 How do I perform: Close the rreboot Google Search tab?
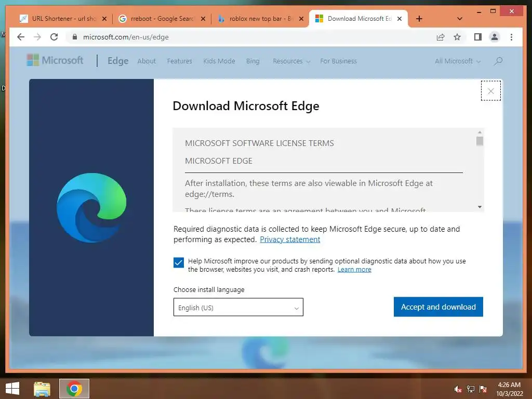pyautogui.click(x=203, y=19)
